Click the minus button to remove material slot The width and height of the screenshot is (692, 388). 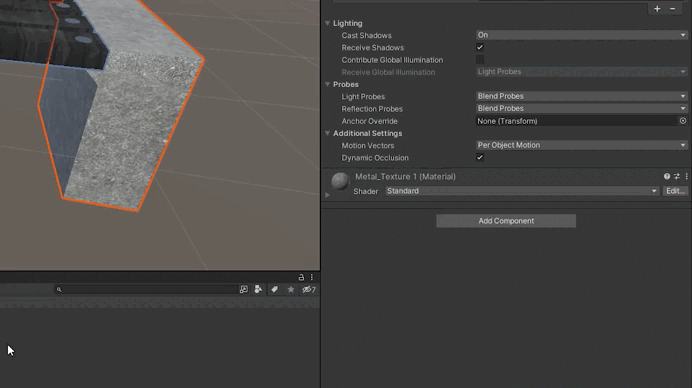(673, 9)
